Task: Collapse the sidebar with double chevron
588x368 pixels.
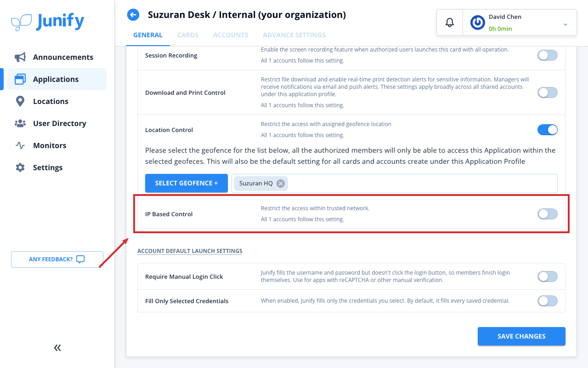Action: tap(57, 348)
